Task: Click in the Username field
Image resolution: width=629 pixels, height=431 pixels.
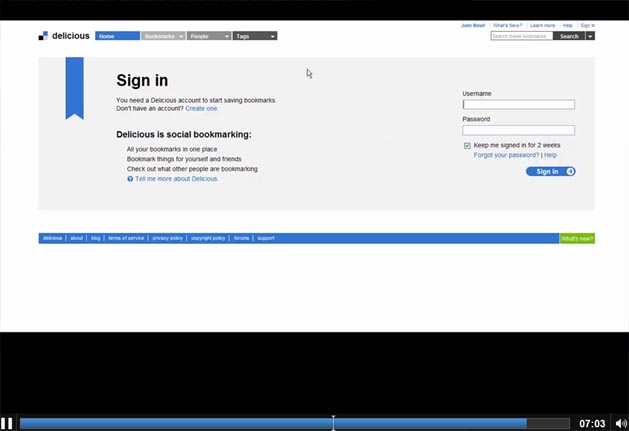Action: tap(518, 104)
